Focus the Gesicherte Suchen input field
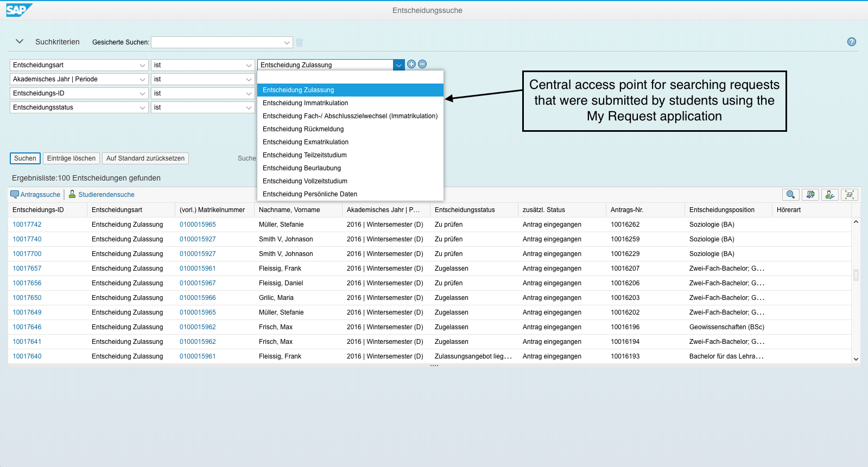 tap(217, 42)
